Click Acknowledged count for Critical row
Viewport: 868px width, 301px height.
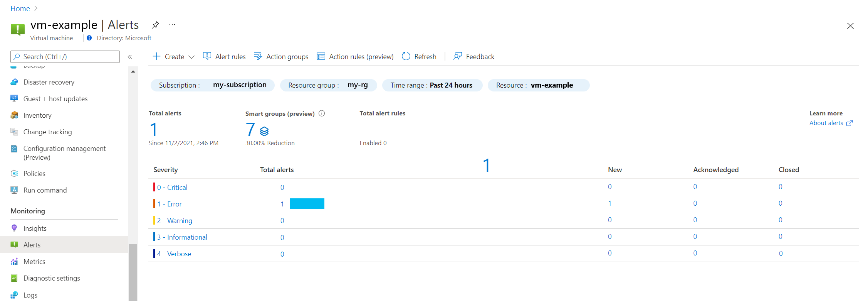point(695,187)
